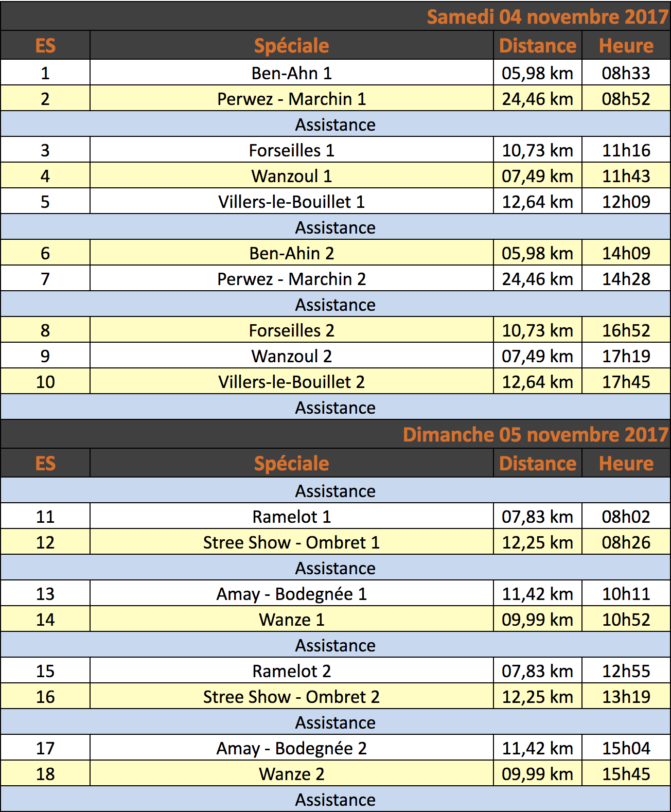Select the 24,46 km distance for stage 2
This screenshot has width=671, height=812.
point(537,98)
